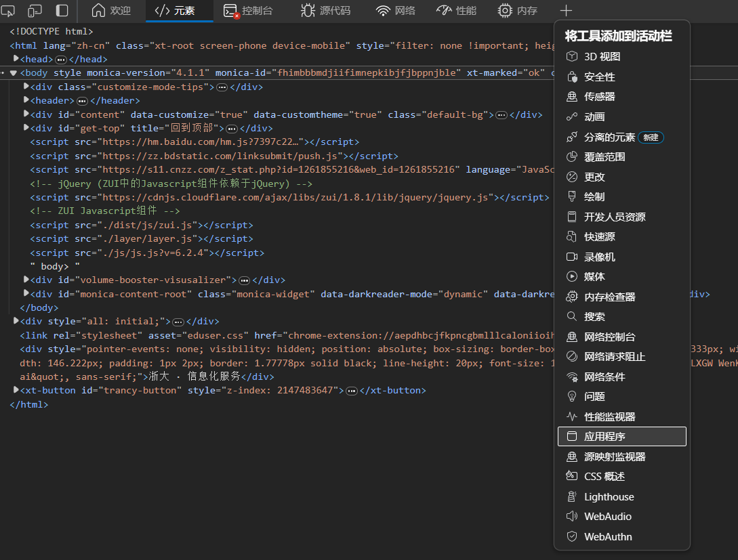Viewport: 738px width, 560px height.
Task: Select WebAudio menu entry
Action: [x=621, y=516]
